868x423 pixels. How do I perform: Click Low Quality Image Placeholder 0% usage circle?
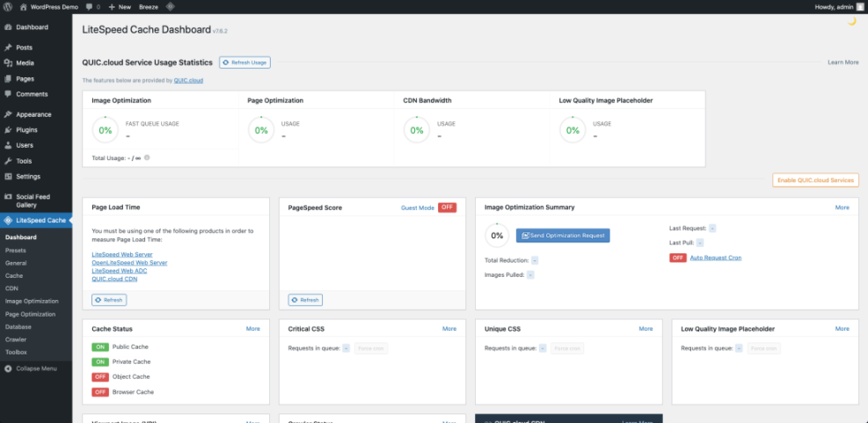point(573,130)
